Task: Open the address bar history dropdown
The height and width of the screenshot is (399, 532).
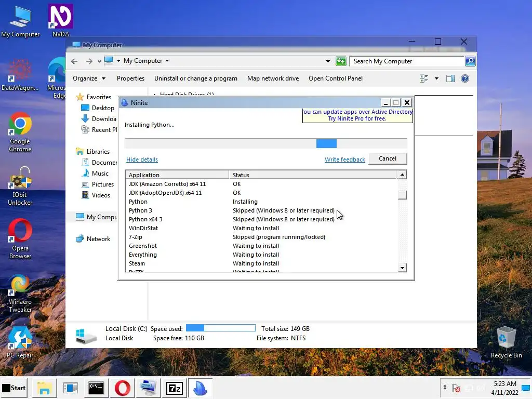Action: (328, 61)
